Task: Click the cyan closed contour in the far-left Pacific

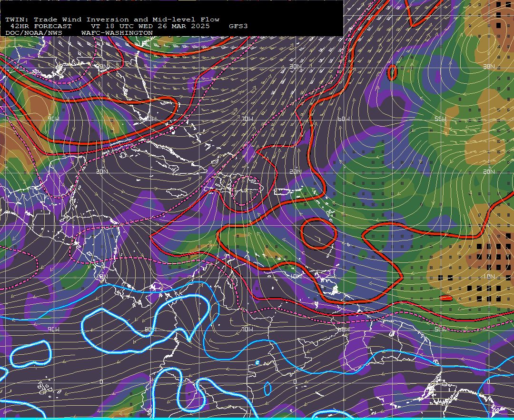Action: [x=31, y=354]
